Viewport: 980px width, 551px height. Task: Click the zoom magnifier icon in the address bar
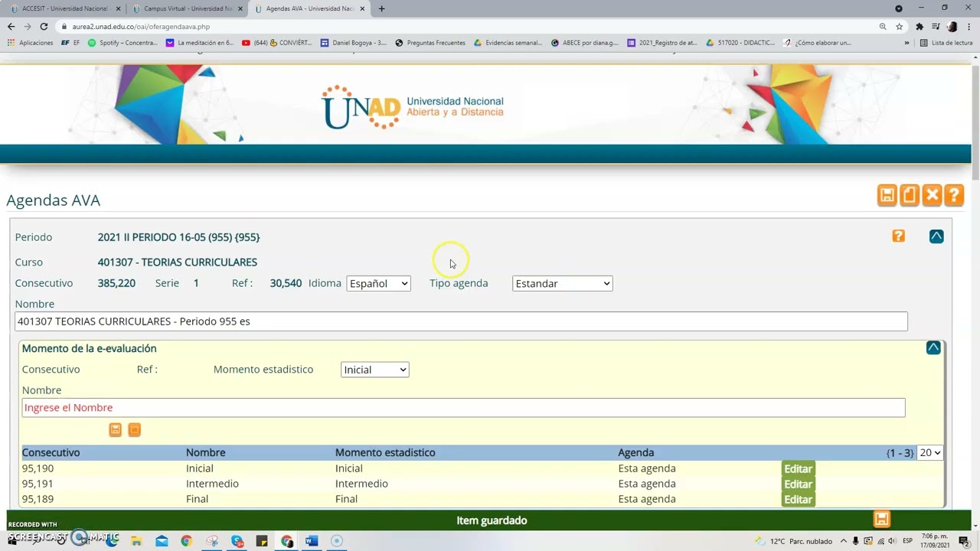[883, 26]
